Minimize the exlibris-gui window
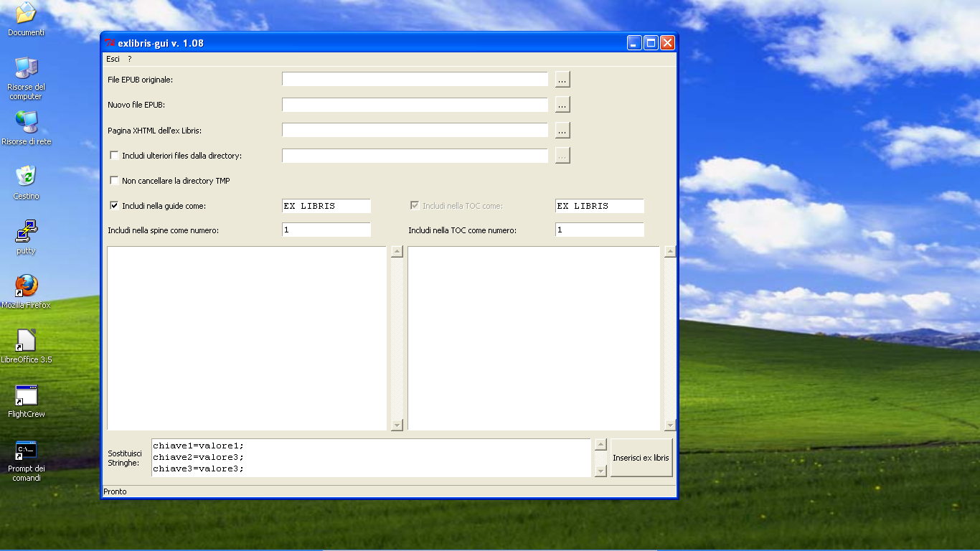Image resolution: width=980 pixels, height=551 pixels. click(634, 43)
